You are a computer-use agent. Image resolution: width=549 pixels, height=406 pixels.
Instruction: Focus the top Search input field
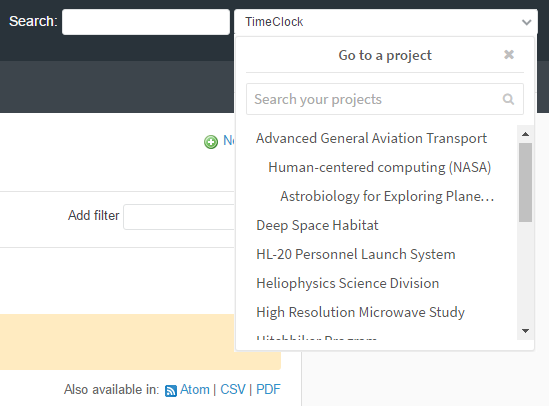pyautogui.click(x=146, y=22)
